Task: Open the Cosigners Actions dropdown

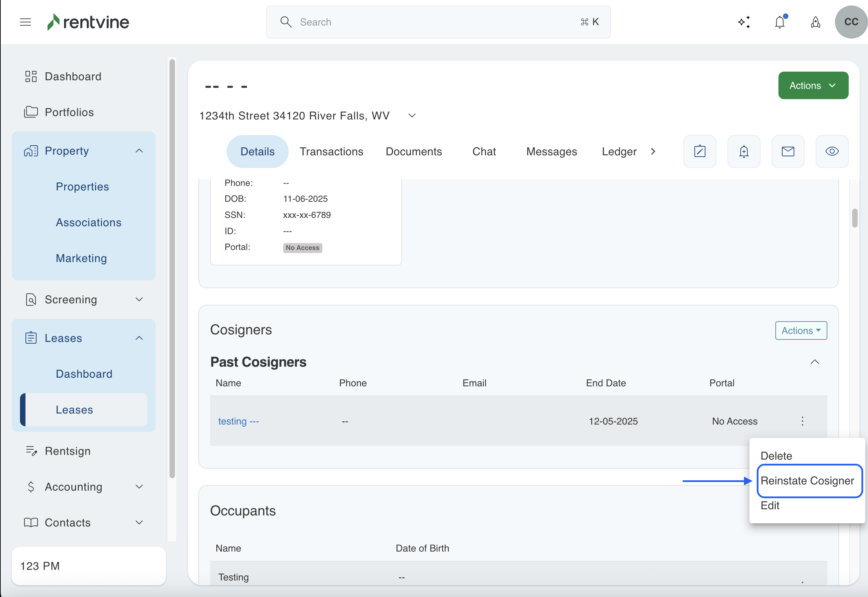Action: tap(800, 331)
